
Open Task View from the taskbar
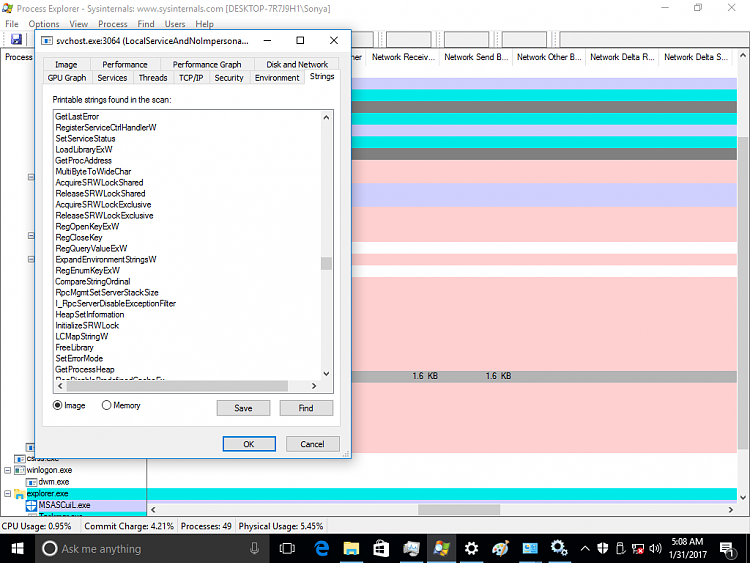tap(287, 549)
